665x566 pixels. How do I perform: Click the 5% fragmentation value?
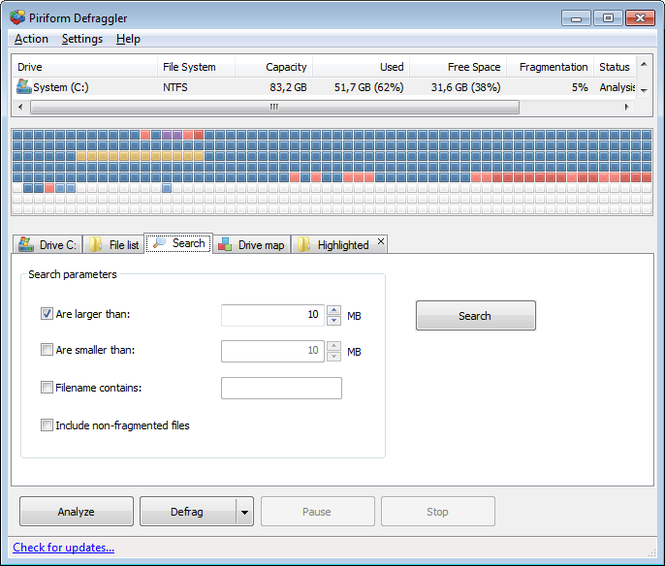click(x=579, y=87)
